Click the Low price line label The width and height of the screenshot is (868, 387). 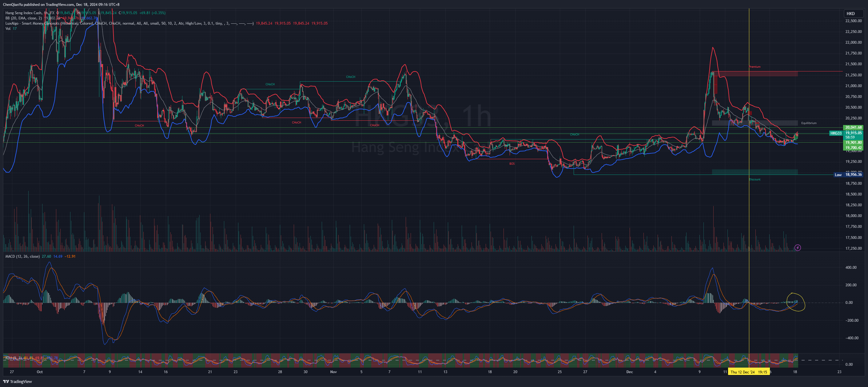click(x=838, y=175)
